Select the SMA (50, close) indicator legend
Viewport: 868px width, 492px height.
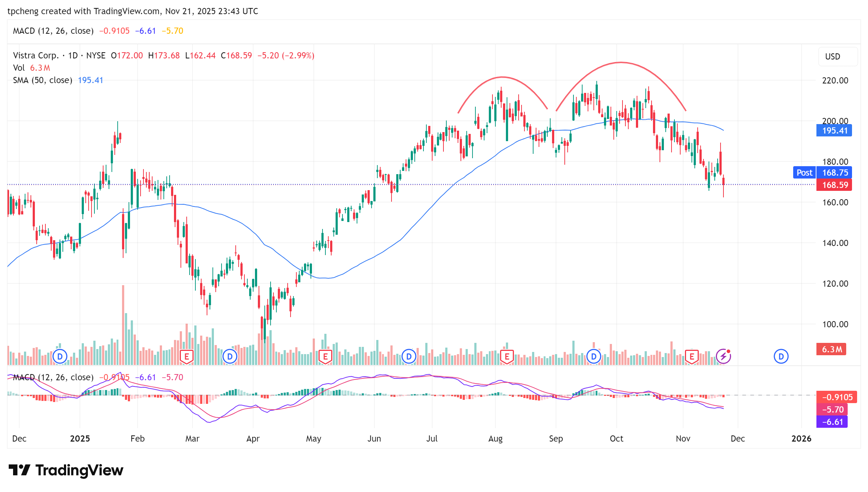coord(42,80)
